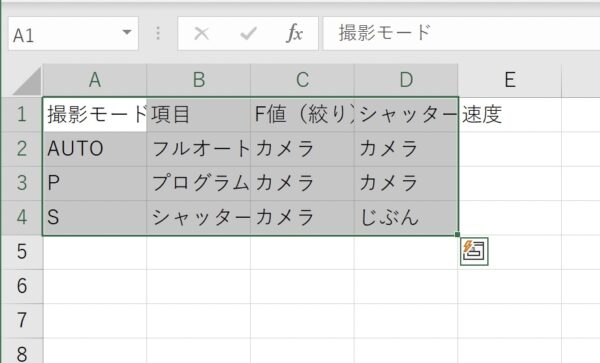Click the Enter checkmark icon in formula bar

[x=248, y=34]
